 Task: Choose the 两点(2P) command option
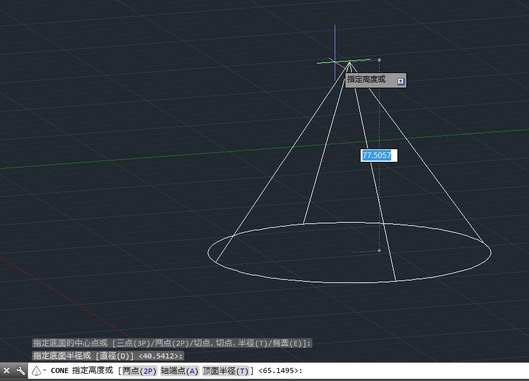(x=139, y=371)
